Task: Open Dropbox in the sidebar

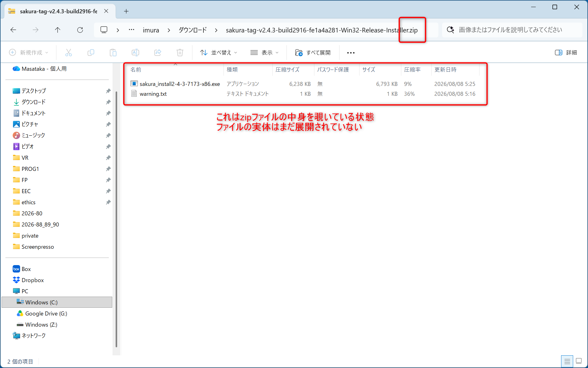Action: (32, 280)
